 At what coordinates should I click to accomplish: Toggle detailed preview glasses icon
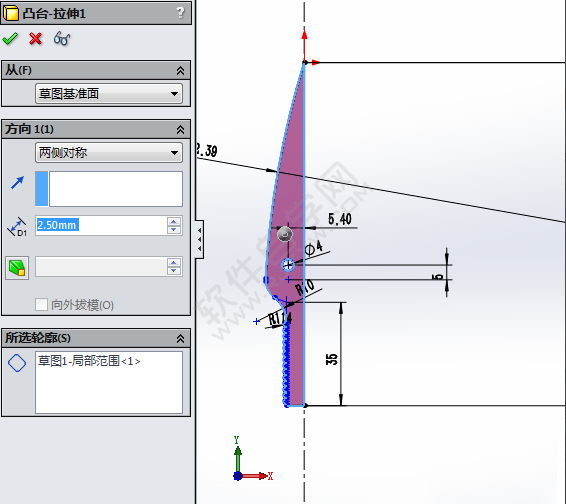[x=62, y=38]
